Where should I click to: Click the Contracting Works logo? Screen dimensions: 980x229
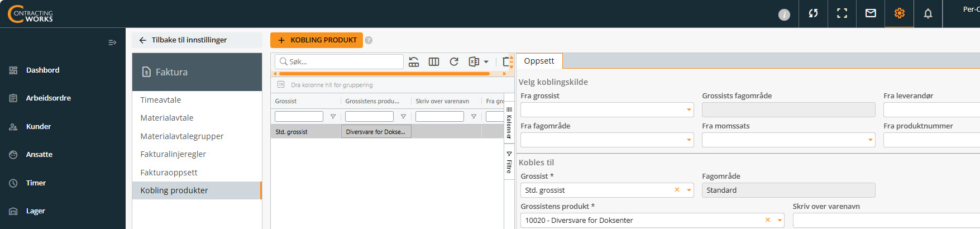pyautogui.click(x=31, y=14)
